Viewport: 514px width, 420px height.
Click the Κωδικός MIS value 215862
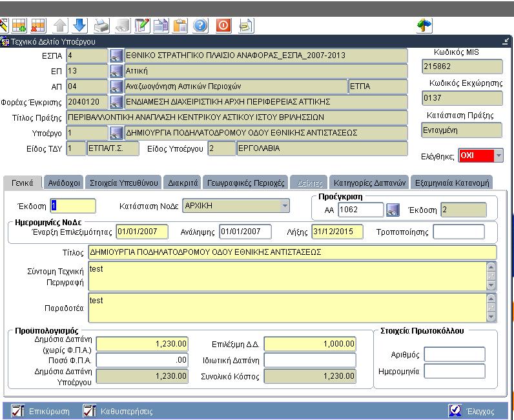[x=462, y=66]
